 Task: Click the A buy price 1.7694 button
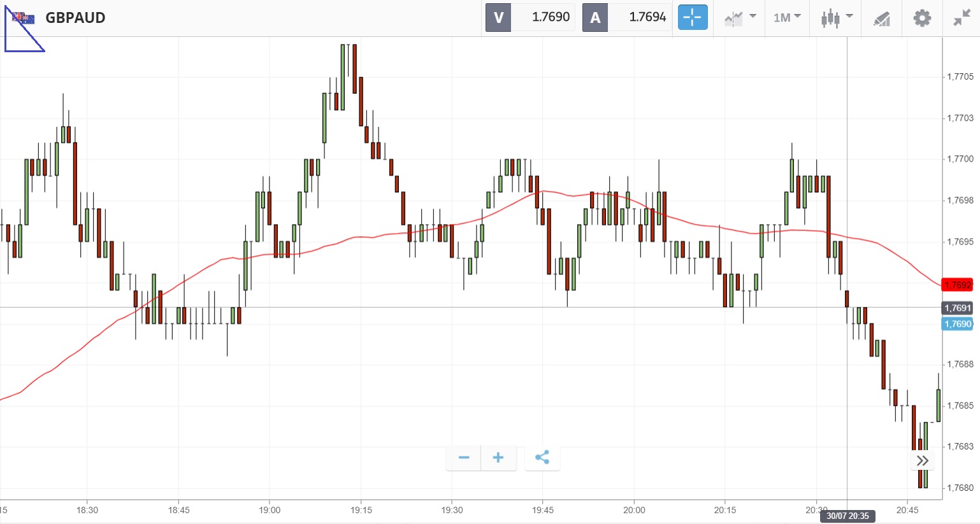point(627,17)
